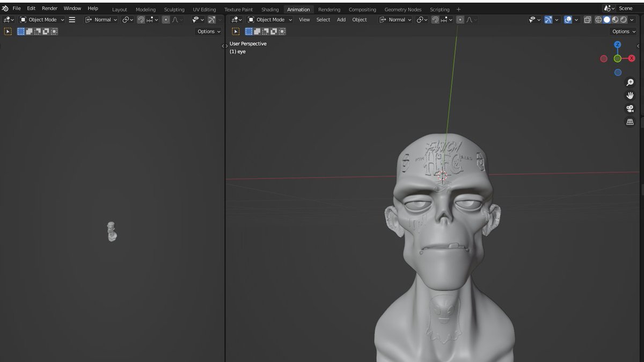644x362 pixels.
Task: Click the + to add a new workspace
Action: (459, 9)
